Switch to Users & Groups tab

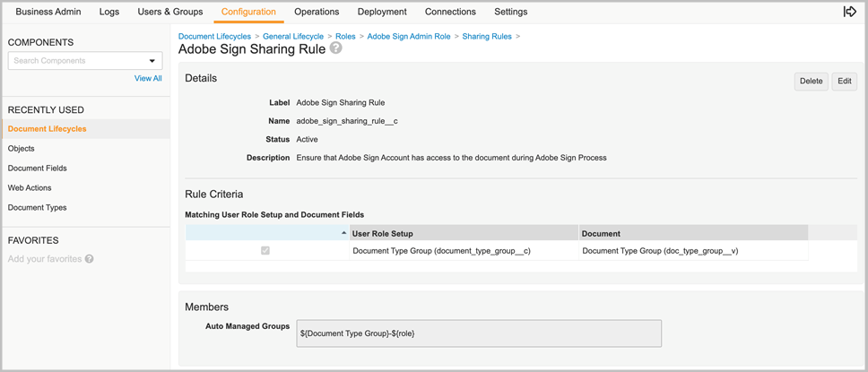(x=170, y=12)
